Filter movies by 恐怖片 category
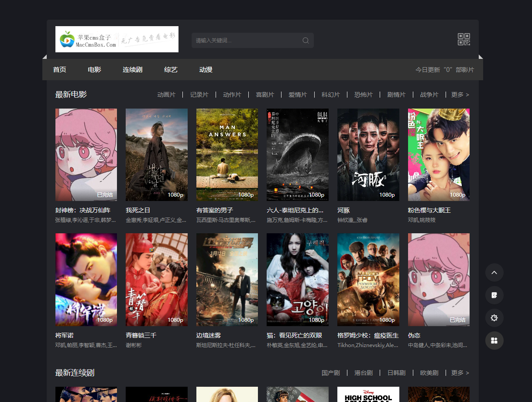Viewport: 532px width, 402px height. [x=364, y=95]
